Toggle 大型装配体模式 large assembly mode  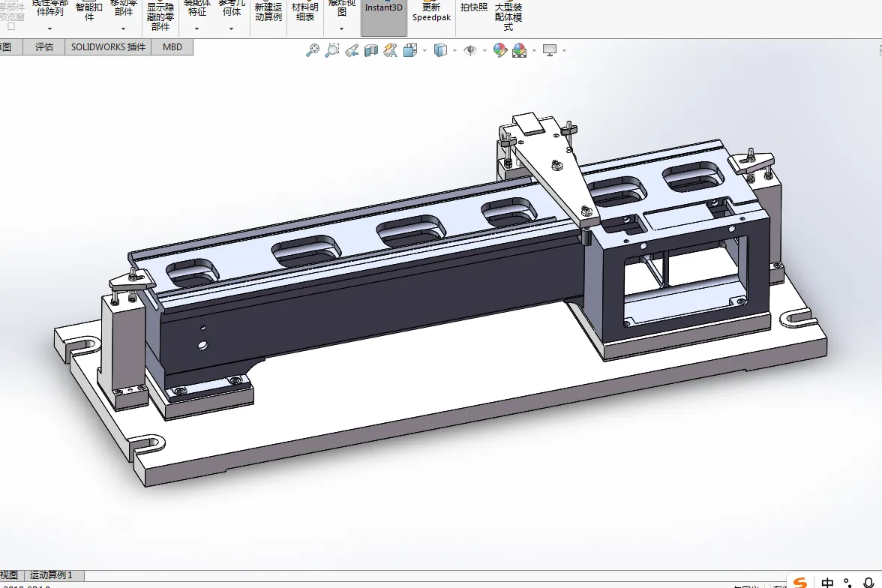tap(508, 16)
